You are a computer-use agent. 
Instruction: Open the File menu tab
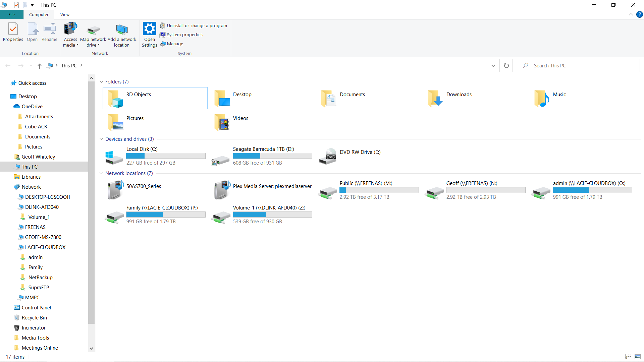11,14
